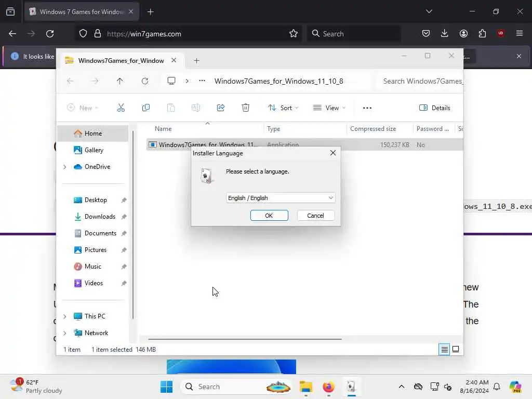Image resolution: width=532 pixels, height=399 pixels.
Task: Open Firefox Downloads panel icon
Action: coord(445,33)
